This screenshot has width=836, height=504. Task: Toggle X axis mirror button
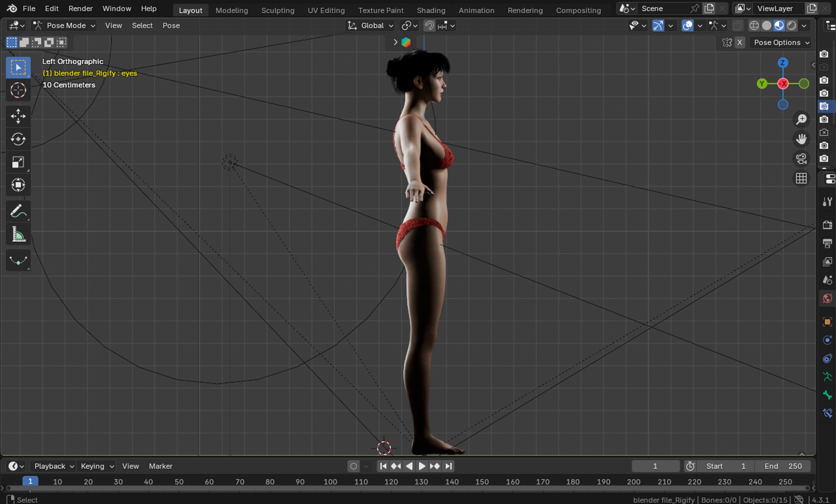coord(740,42)
